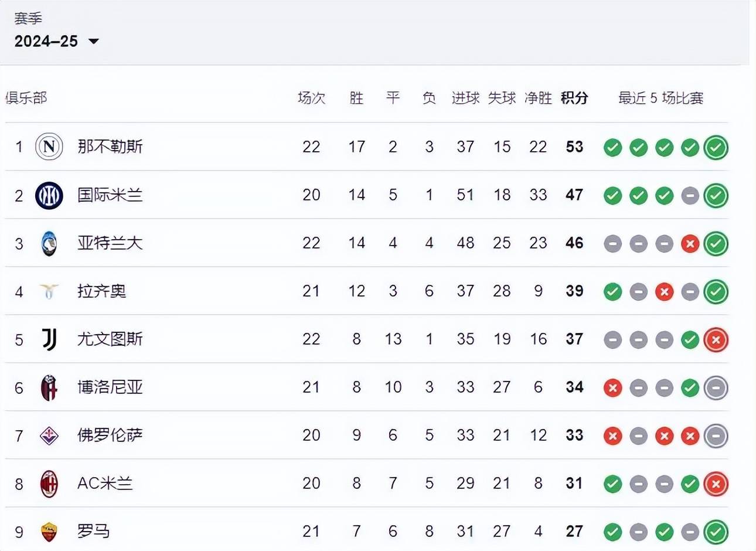The width and height of the screenshot is (756, 551).
Task: Open the 那不勒斯 team link
Action: point(110,147)
